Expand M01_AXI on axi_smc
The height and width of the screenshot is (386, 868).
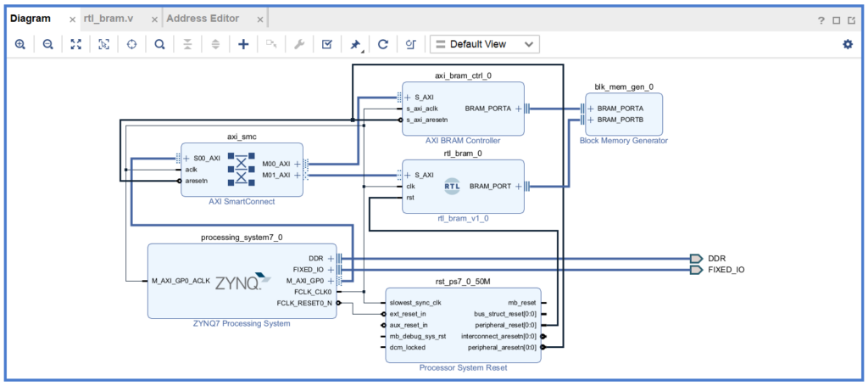pyautogui.click(x=298, y=175)
